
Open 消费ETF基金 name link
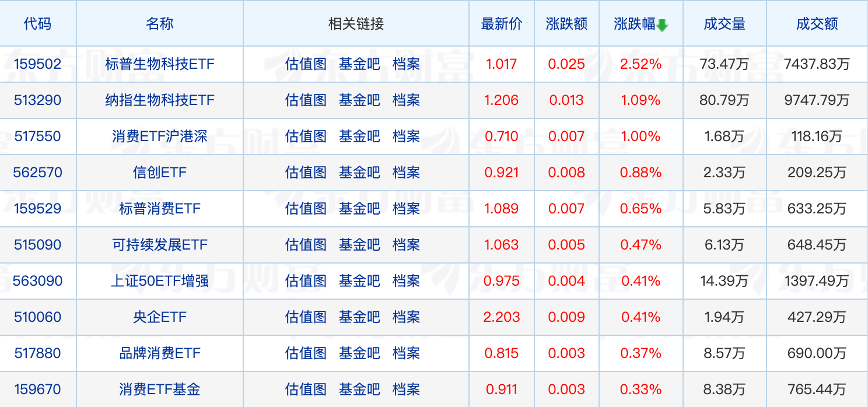160,390
